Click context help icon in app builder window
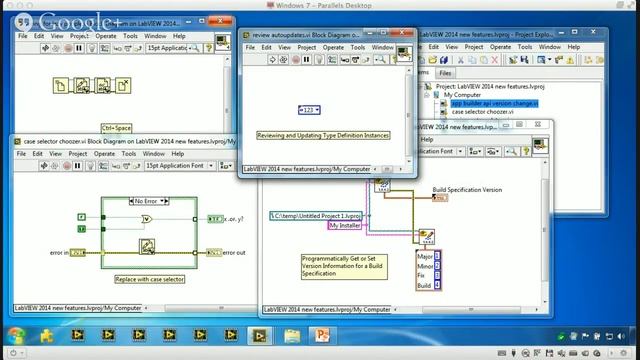This screenshot has width=640, height=360. pyautogui.click(x=526, y=151)
